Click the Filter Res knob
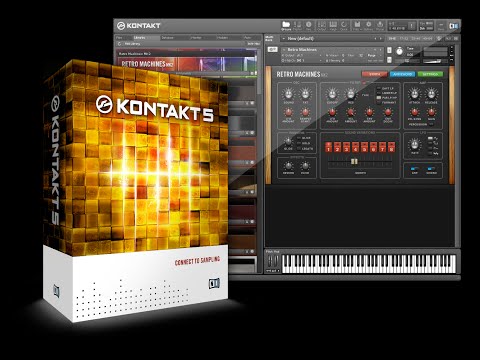This screenshot has height=360, width=480. [350, 94]
